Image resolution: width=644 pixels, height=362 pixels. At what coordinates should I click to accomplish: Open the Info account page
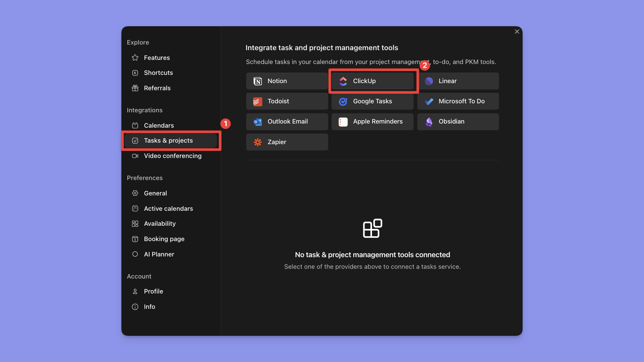pos(171,307)
